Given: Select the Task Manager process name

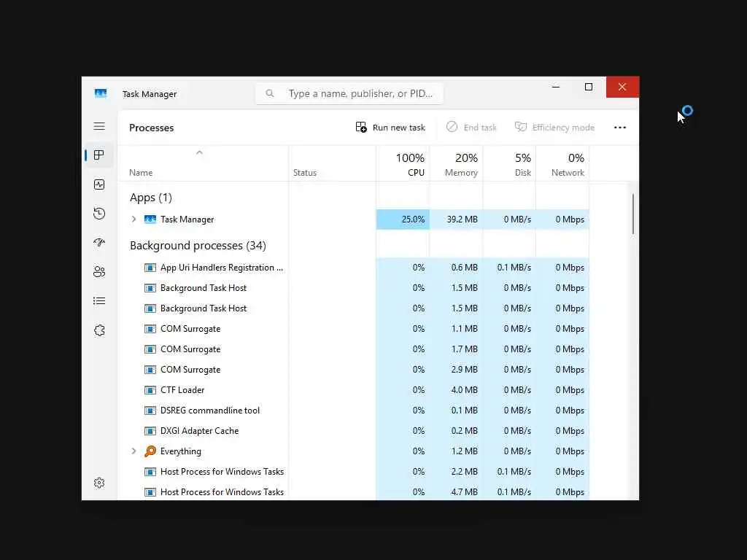Looking at the screenshot, I should click(x=187, y=219).
